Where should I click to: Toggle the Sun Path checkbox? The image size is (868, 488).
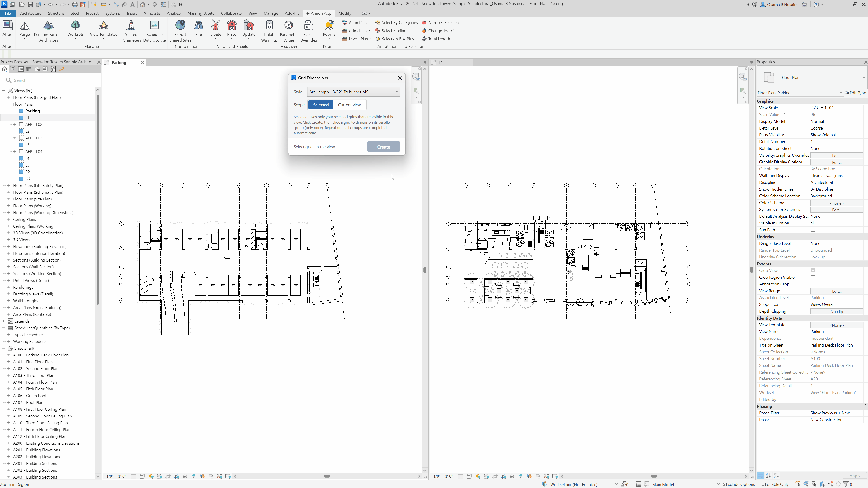pyautogui.click(x=813, y=230)
